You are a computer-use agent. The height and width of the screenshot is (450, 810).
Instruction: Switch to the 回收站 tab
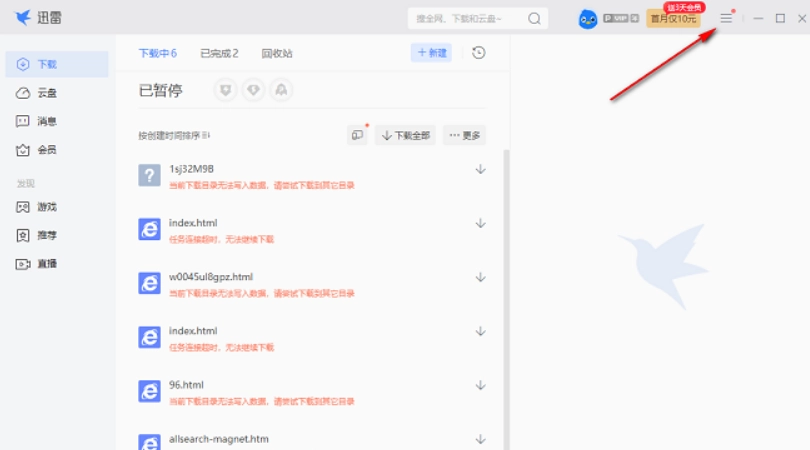click(277, 53)
